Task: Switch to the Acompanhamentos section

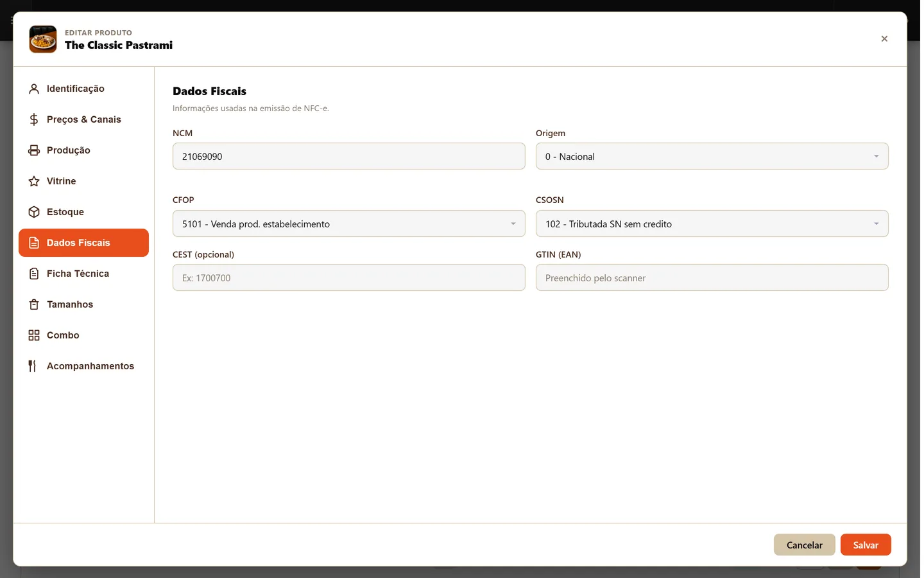Action: [x=83, y=366]
